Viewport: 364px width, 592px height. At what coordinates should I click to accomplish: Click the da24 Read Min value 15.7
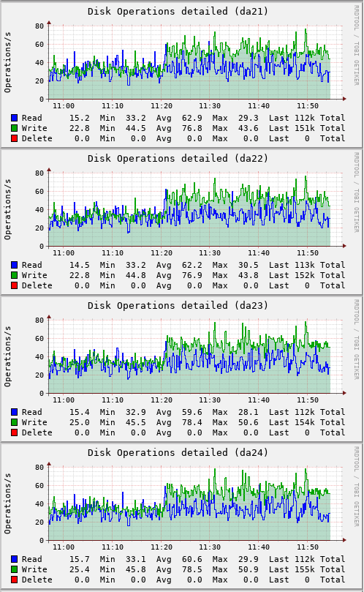coord(79,559)
